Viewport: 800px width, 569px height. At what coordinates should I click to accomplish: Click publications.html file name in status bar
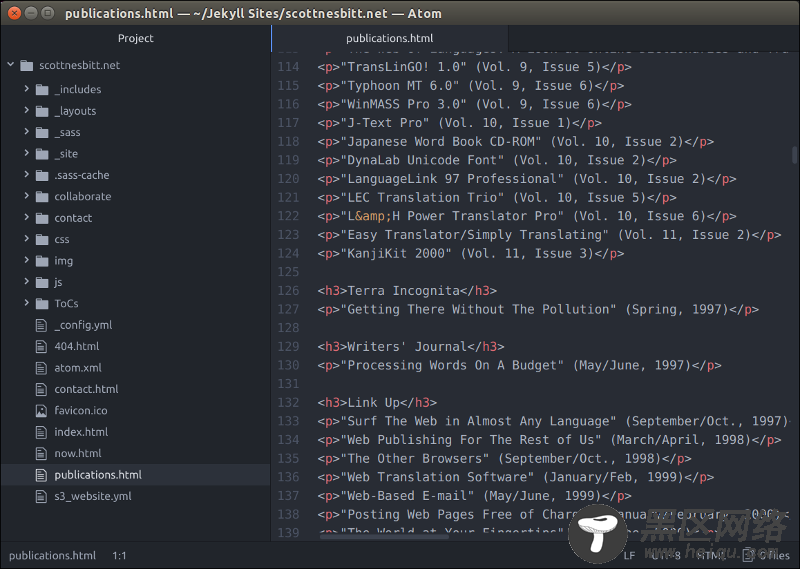pyautogui.click(x=52, y=556)
